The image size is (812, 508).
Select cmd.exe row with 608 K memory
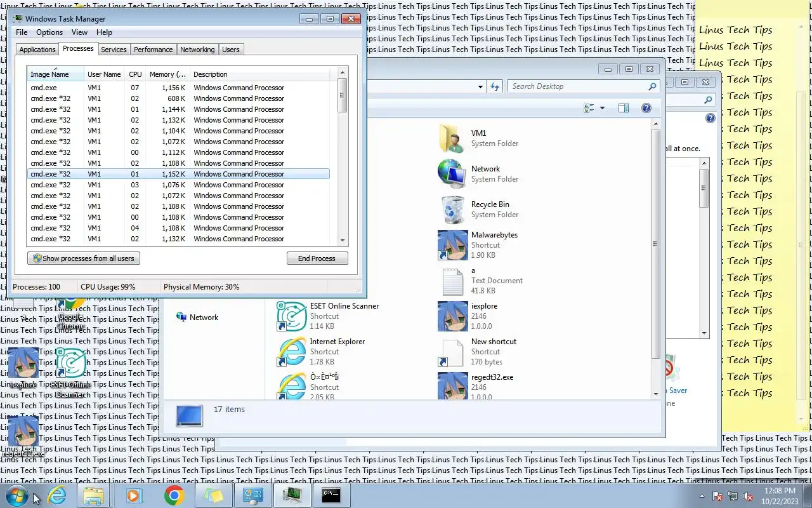click(x=178, y=98)
